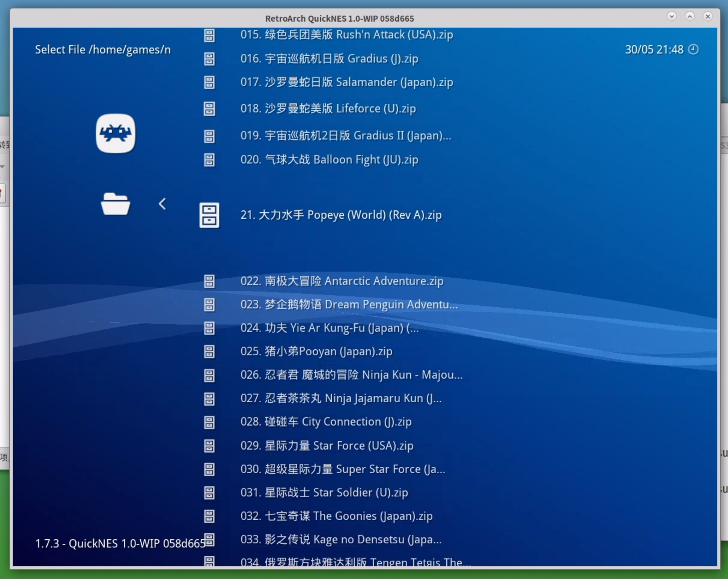This screenshot has width=728, height=579.
Task: Click the window roll-down arrow in title bar
Action: pos(672,16)
